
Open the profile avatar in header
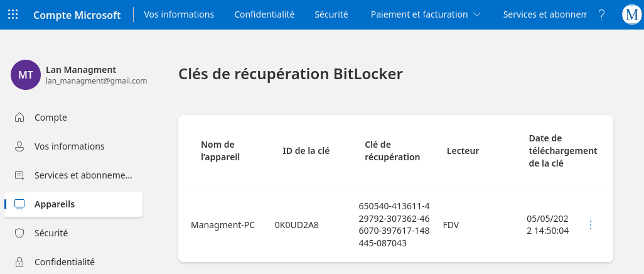pyautogui.click(x=632, y=14)
